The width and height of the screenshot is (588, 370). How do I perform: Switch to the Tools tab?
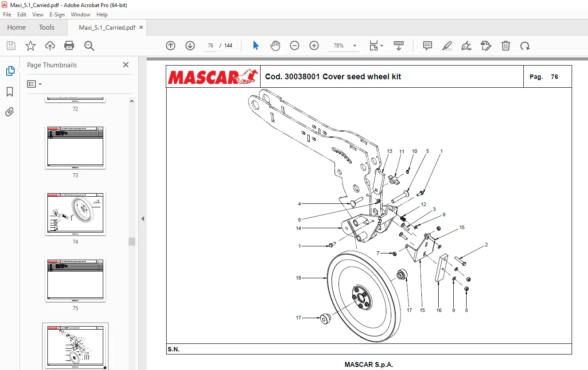point(47,27)
